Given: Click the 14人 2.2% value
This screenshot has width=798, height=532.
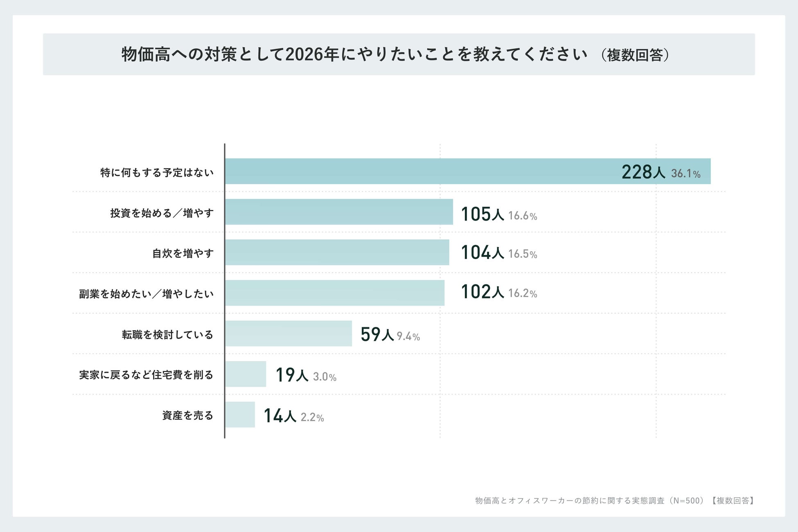Looking at the screenshot, I should tap(294, 416).
